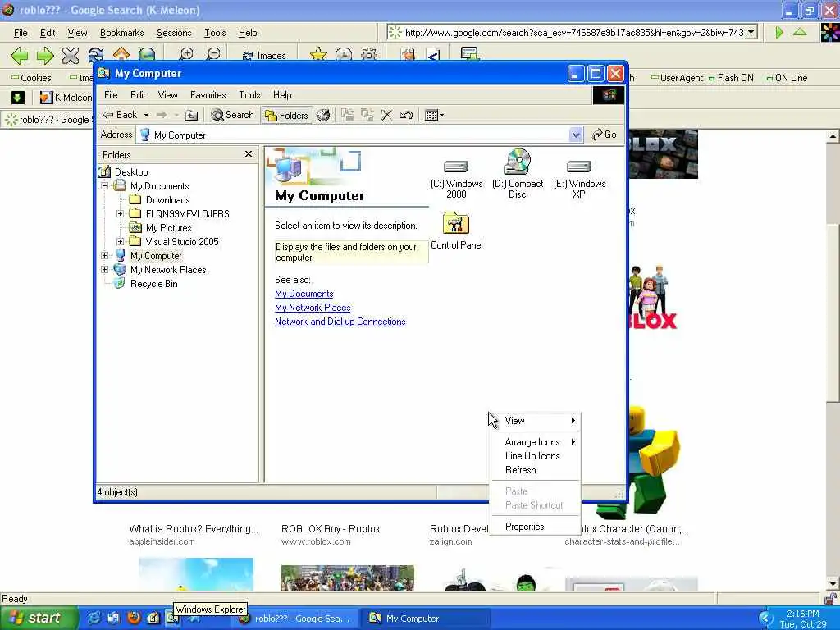Stop page loading in K-Meleon
Image resolution: width=840 pixels, height=630 pixels.
click(71, 55)
